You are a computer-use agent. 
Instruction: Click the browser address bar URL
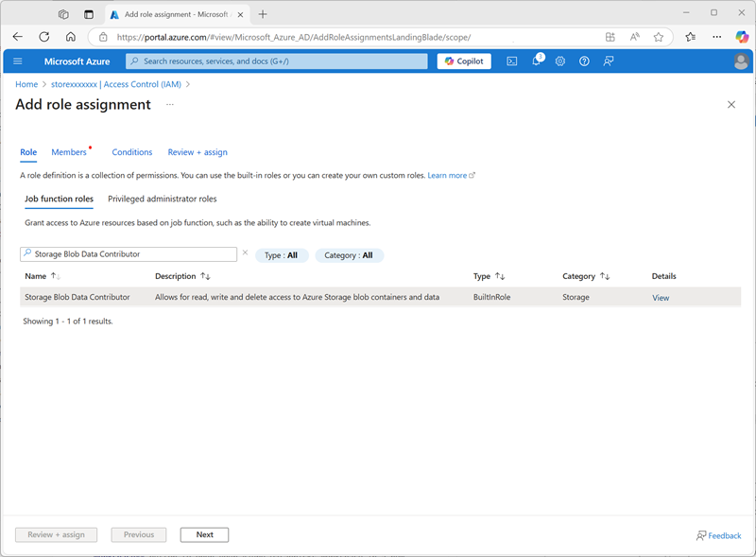click(294, 37)
